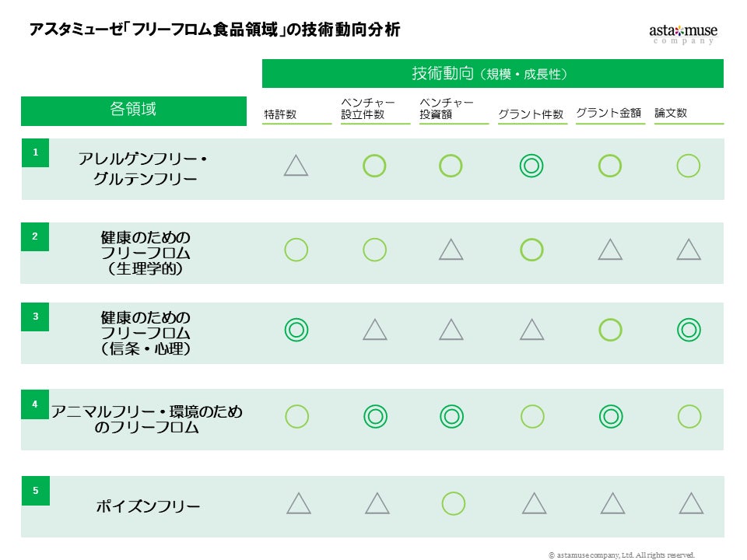This screenshot has width=747, height=560.
Task: Click the triangle under ベンチャー投資額 in row 2
Action: coord(451,250)
